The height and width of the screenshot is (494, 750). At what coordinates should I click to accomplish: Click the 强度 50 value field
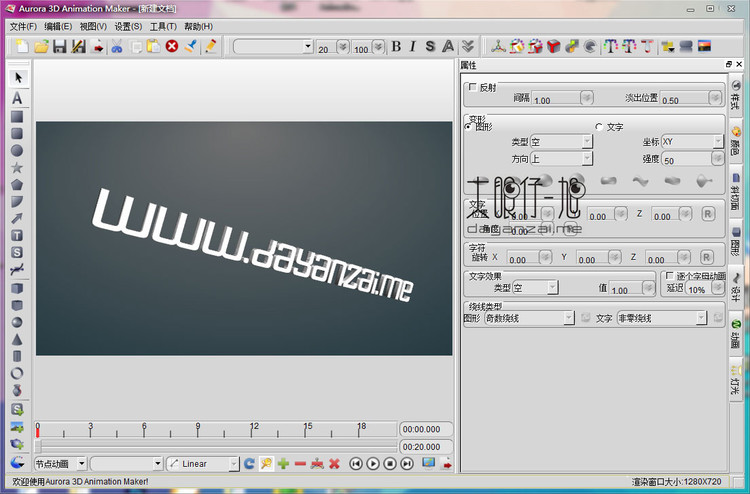click(x=687, y=159)
